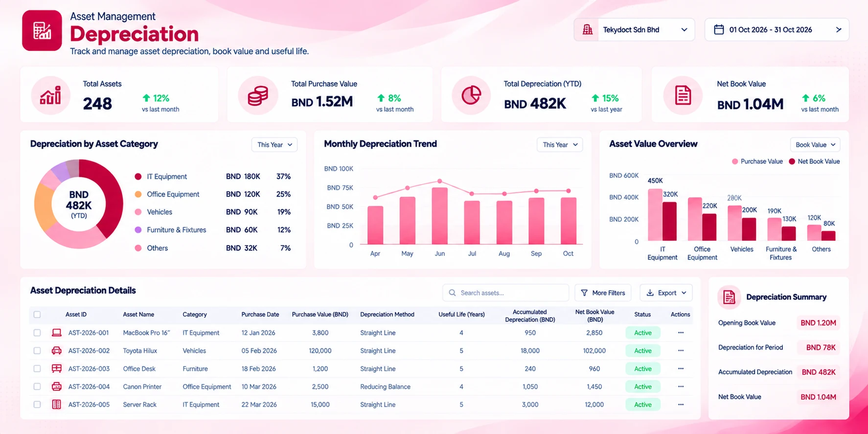Click the Net Book Value document icon
868x434 pixels.
click(683, 95)
